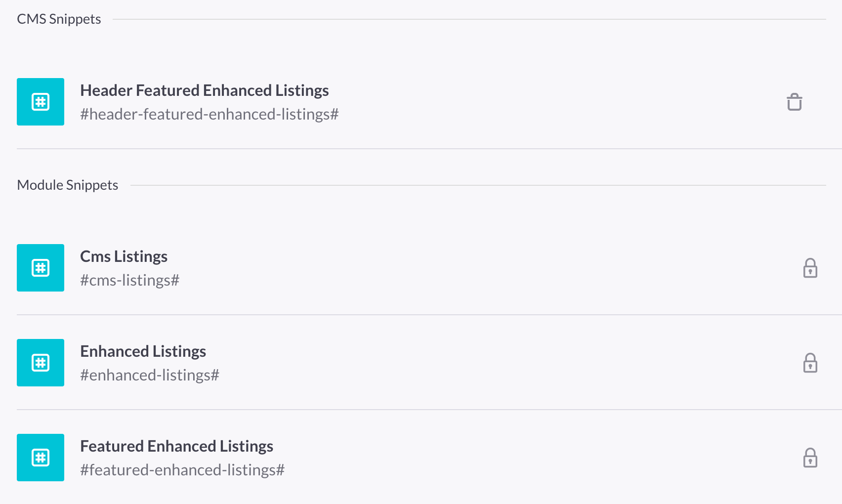Screen dimensions: 842x504
Task: Click the Module Snippets section heading
Action: 67,185
